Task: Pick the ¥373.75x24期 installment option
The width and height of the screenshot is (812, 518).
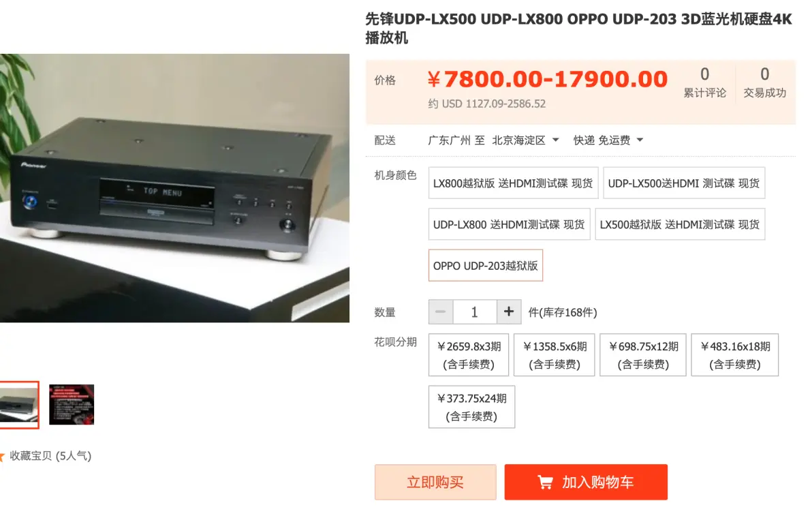Action: point(472,407)
